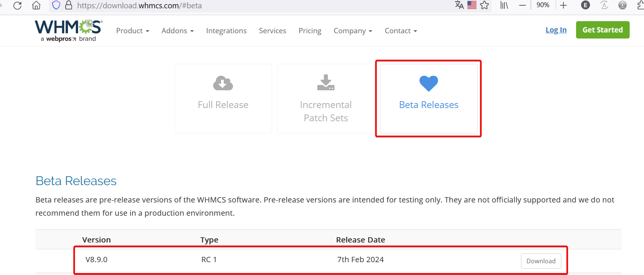This screenshot has width=644, height=275.
Task: Select the Beta Releases tab
Action: click(x=429, y=99)
